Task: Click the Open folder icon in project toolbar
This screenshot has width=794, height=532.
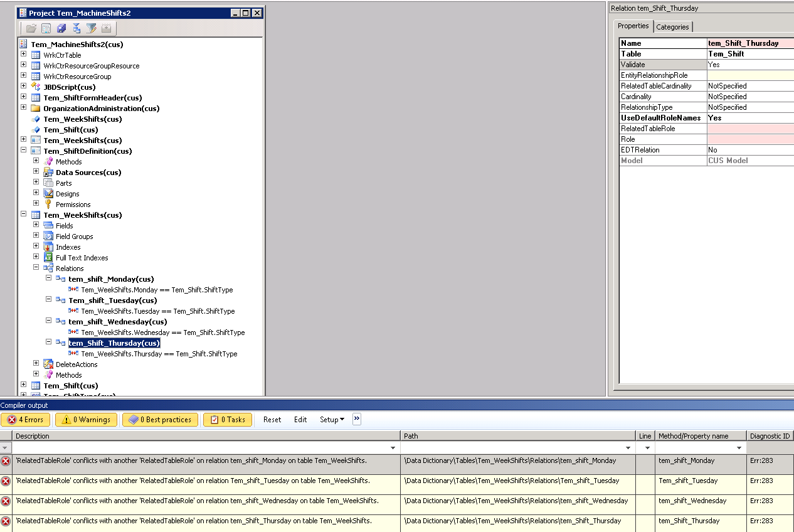Action: 31,28
